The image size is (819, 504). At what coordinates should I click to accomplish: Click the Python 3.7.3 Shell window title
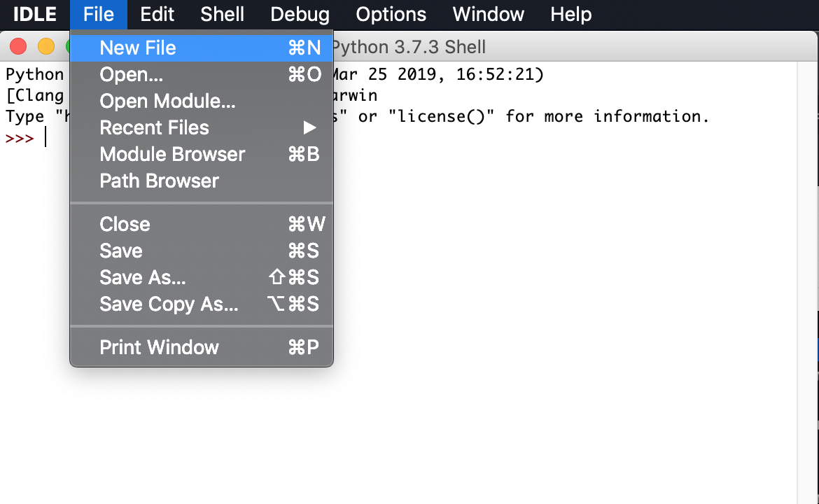point(409,47)
